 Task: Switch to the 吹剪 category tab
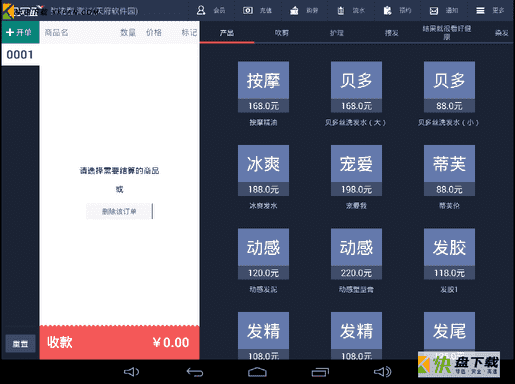pos(282,33)
